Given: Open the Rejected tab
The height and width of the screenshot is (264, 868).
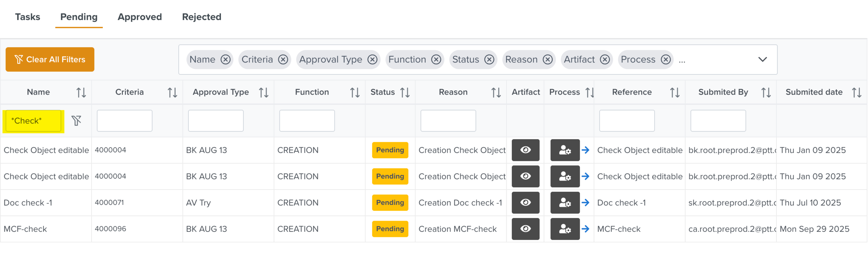Looking at the screenshot, I should 201,17.
